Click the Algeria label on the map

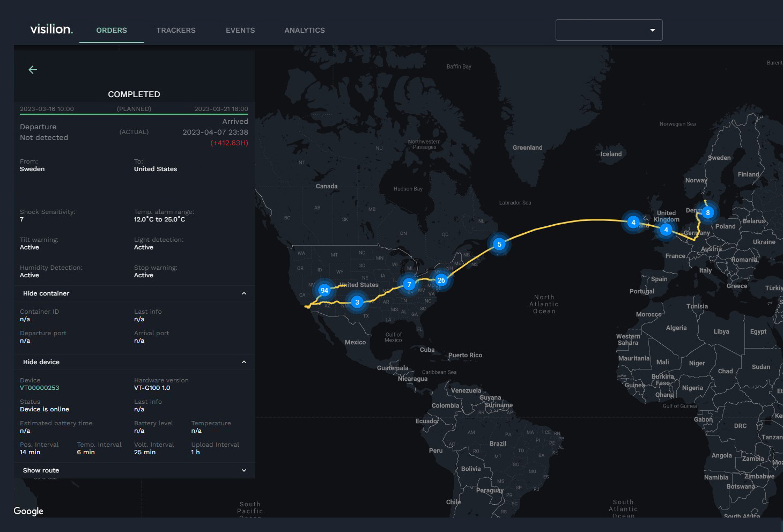click(x=676, y=328)
